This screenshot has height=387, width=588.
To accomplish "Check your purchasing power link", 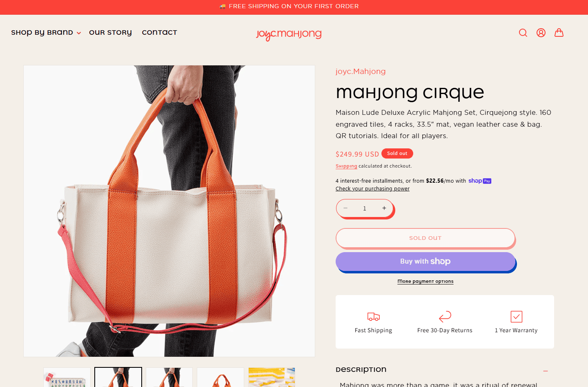I will point(372,189).
